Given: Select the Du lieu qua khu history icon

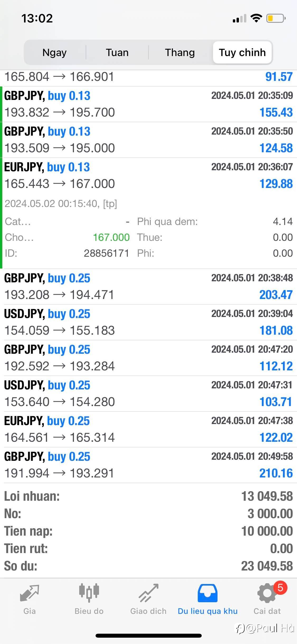Looking at the screenshot, I should tap(208, 593).
